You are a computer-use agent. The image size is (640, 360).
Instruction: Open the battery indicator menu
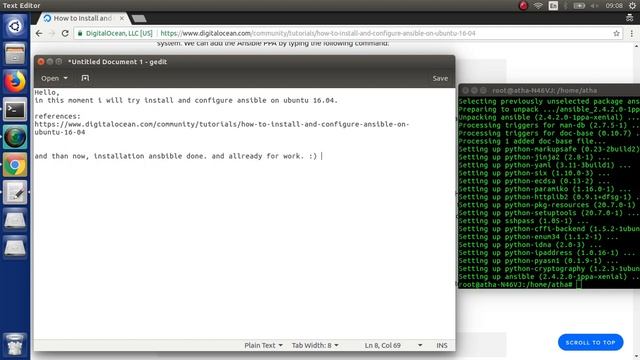pyautogui.click(x=579, y=6)
